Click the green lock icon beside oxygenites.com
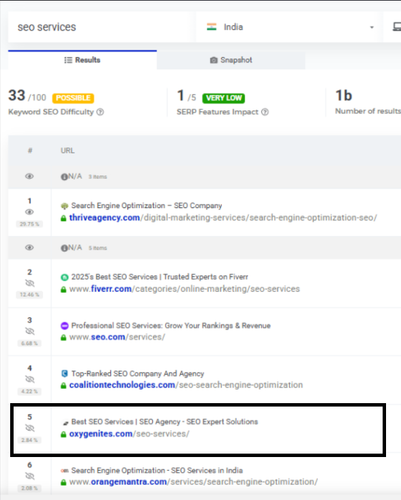 point(63,435)
